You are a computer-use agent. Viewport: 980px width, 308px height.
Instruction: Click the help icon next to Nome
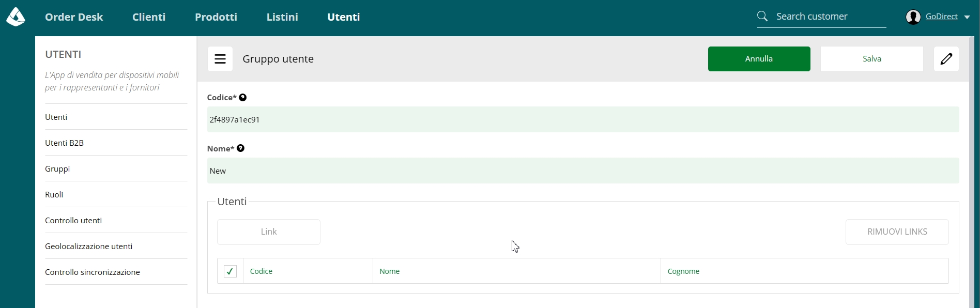241,148
